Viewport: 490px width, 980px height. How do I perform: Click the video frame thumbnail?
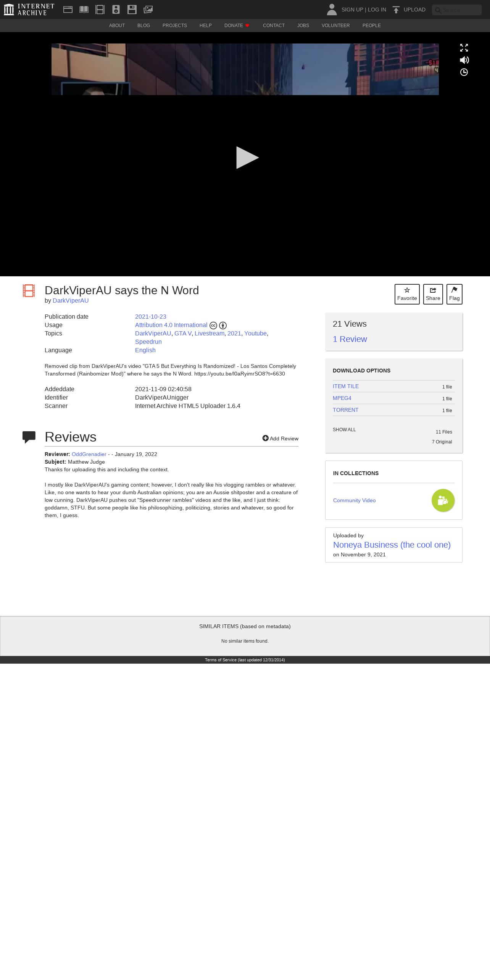245,69
